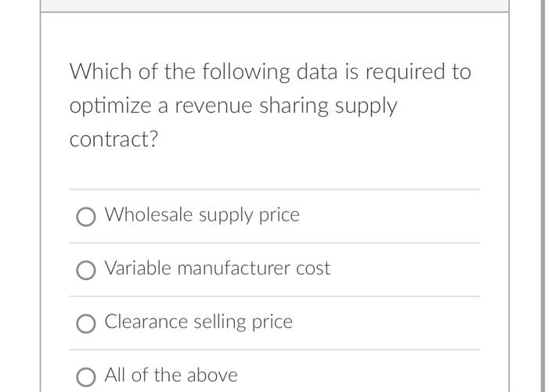Click the word 'price' in Wholesale supply price
This screenshot has height=392, width=548.
pos(279,216)
